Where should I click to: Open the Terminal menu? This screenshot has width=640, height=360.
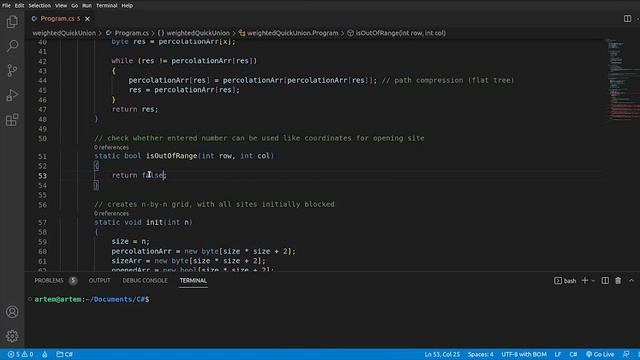coord(107,6)
